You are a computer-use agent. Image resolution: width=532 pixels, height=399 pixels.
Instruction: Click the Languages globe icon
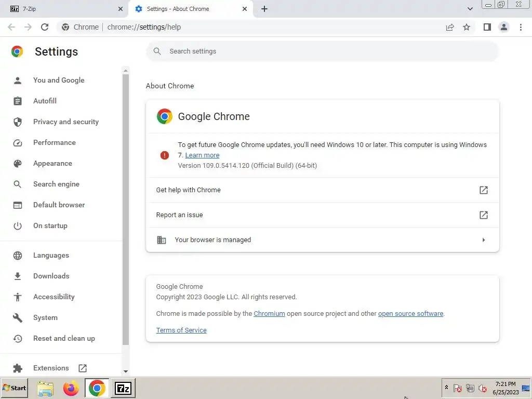click(18, 256)
